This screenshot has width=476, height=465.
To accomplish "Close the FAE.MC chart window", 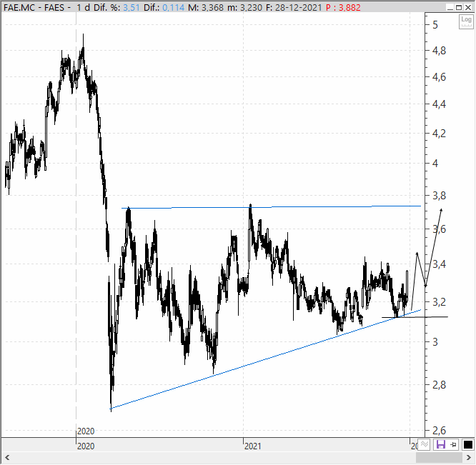I will 468,8.
